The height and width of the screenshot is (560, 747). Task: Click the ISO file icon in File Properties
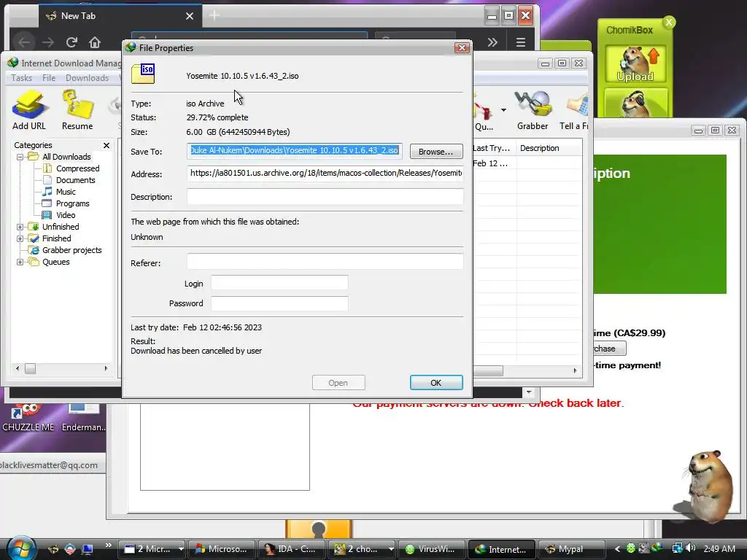pyautogui.click(x=143, y=74)
